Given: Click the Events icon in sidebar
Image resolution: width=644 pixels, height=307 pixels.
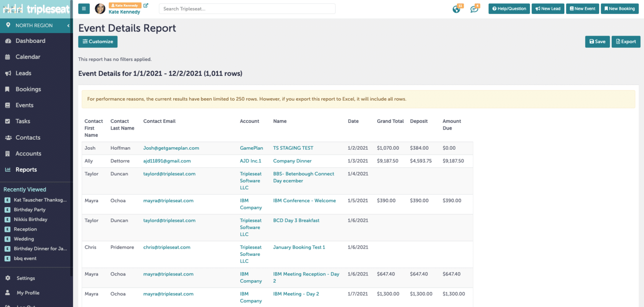Looking at the screenshot, I should tap(8, 105).
